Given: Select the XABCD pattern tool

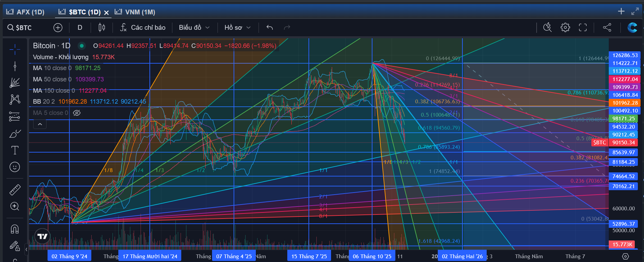Looking at the screenshot, I should (x=15, y=100).
